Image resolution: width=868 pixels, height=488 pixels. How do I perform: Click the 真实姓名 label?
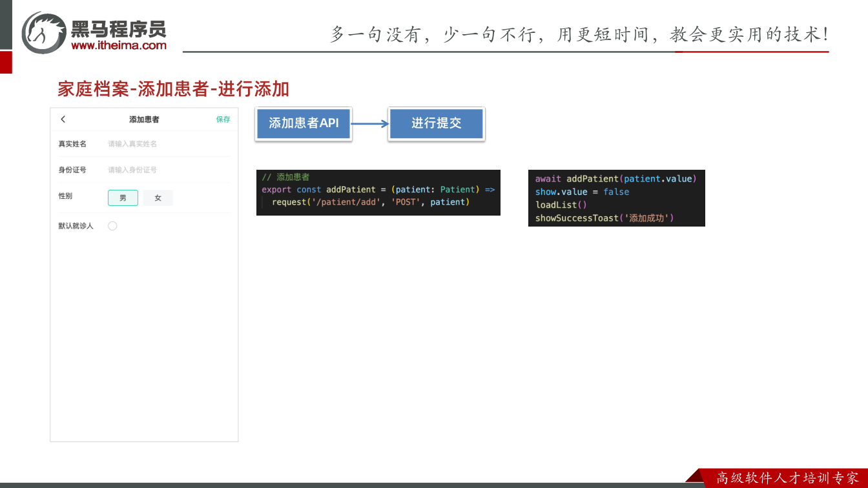point(72,144)
